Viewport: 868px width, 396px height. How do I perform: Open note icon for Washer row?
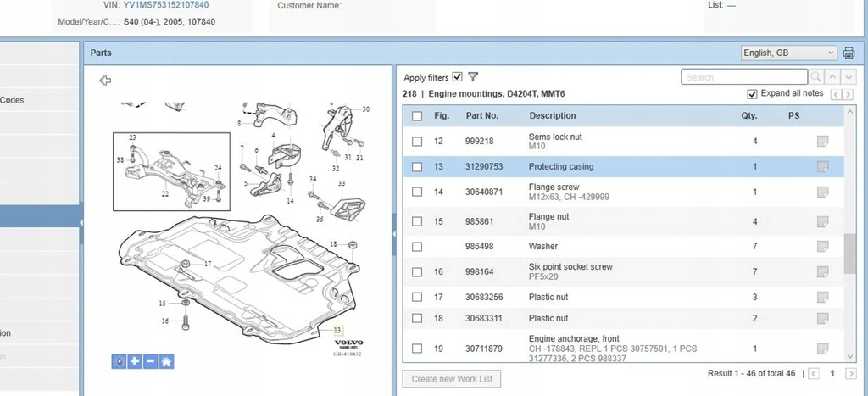coord(822,247)
